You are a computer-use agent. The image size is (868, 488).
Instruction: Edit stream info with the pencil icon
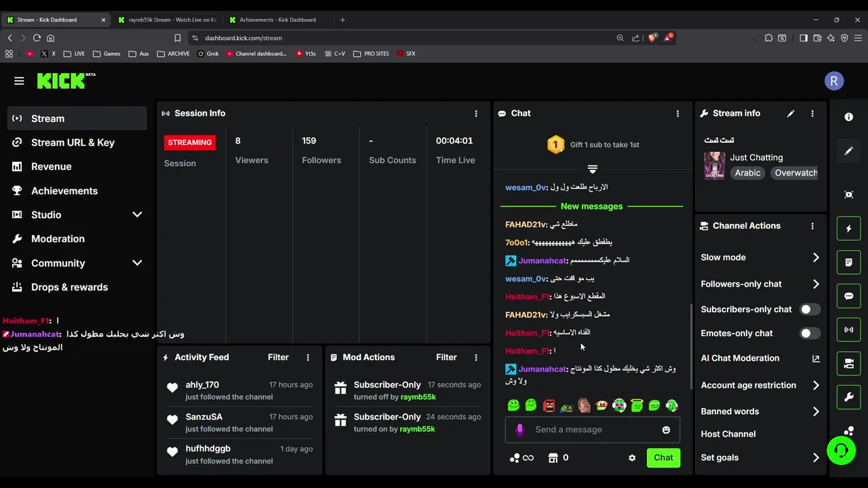(x=791, y=114)
